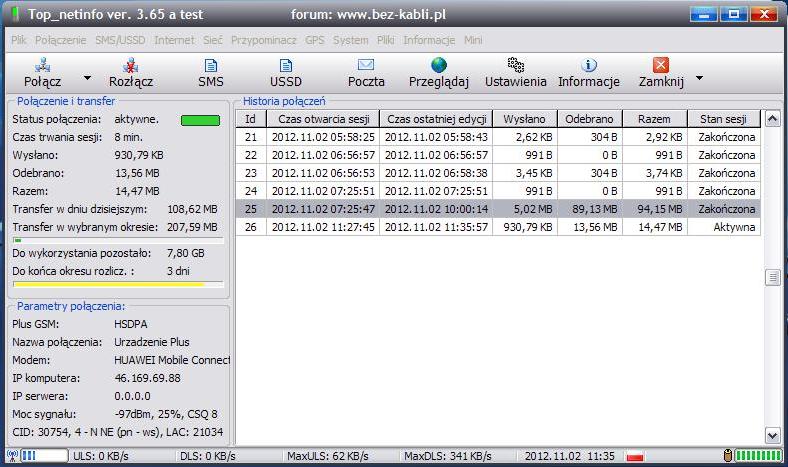Open Poczta mail envelope icon

[x=365, y=66]
